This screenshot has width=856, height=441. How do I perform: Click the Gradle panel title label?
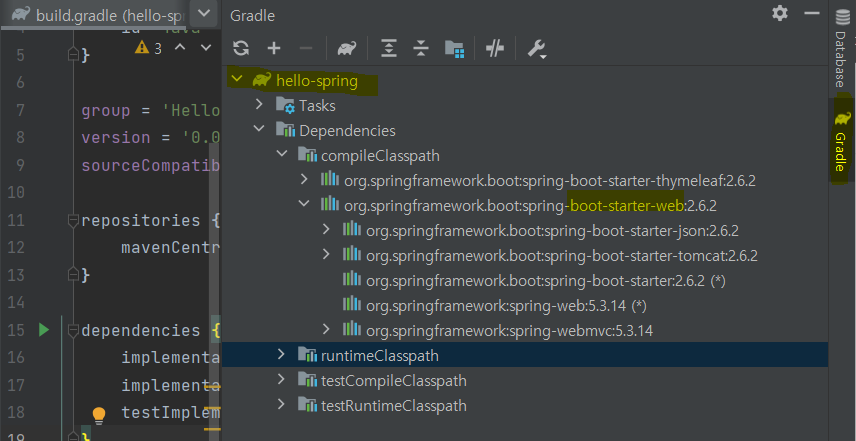click(x=252, y=16)
